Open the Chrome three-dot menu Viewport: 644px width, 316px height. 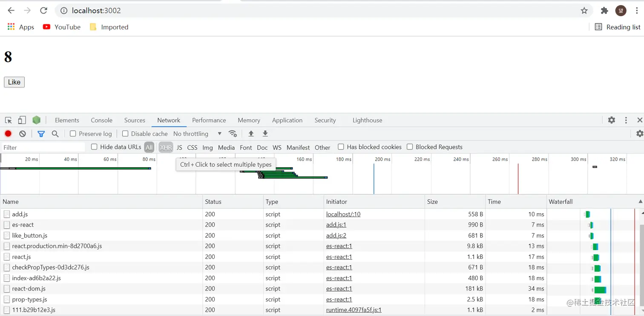(637, 11)
